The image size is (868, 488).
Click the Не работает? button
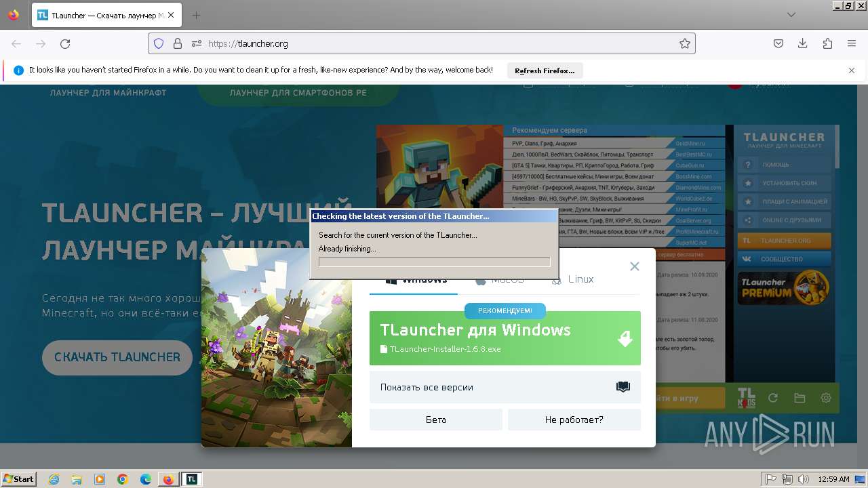click(x=574, y=420)
